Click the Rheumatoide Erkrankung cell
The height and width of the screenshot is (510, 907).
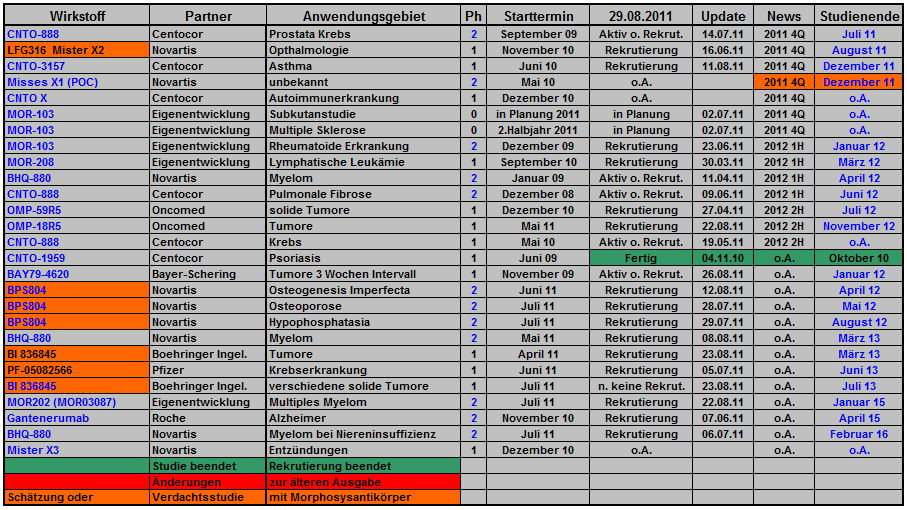coord(364,146)
